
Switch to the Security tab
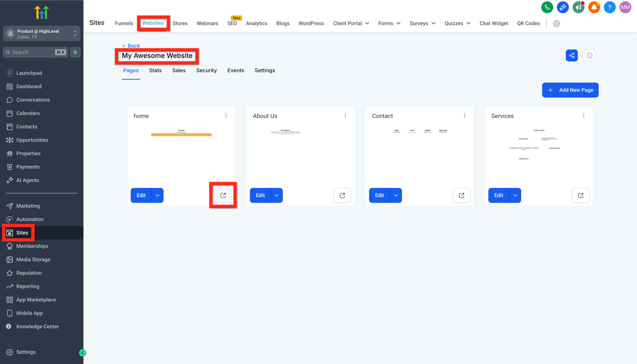coord(207,70)
